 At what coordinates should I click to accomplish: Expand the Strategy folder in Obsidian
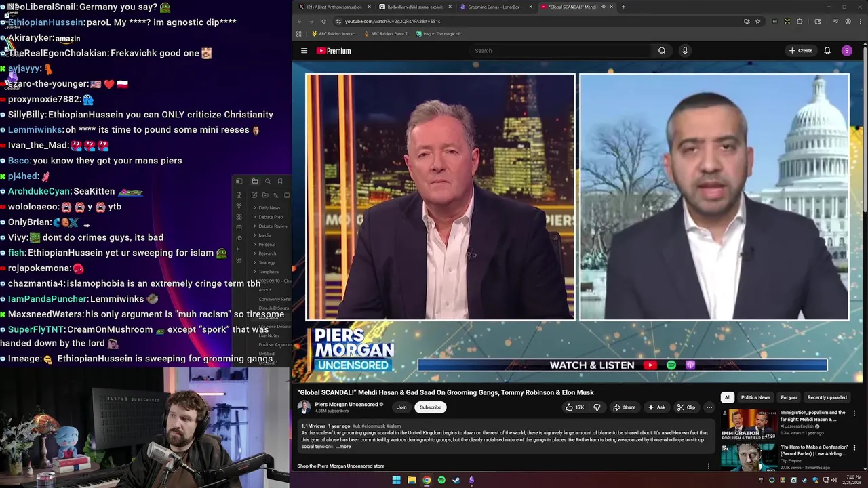[x=267, y=262]
